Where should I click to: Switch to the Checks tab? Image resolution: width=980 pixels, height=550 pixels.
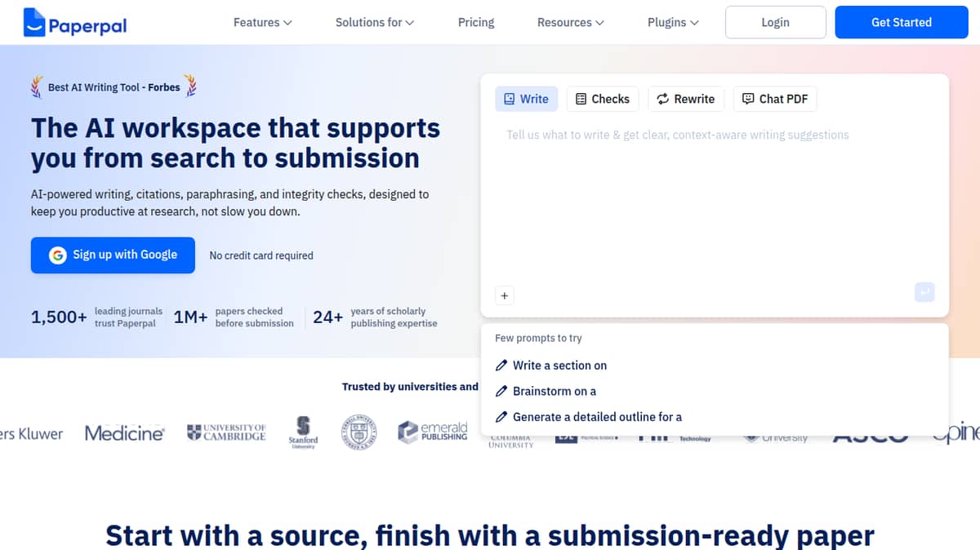[x=603, y=99]
